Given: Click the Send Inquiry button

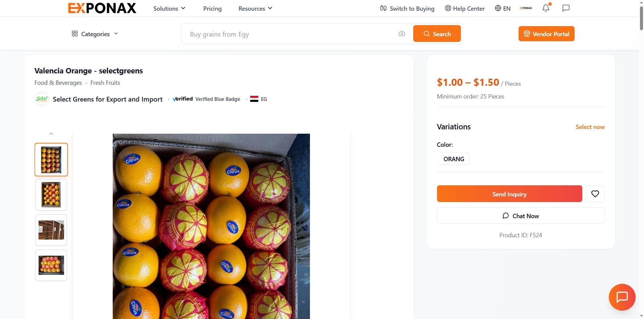Looking at the screenshot, I should (509, 194).
